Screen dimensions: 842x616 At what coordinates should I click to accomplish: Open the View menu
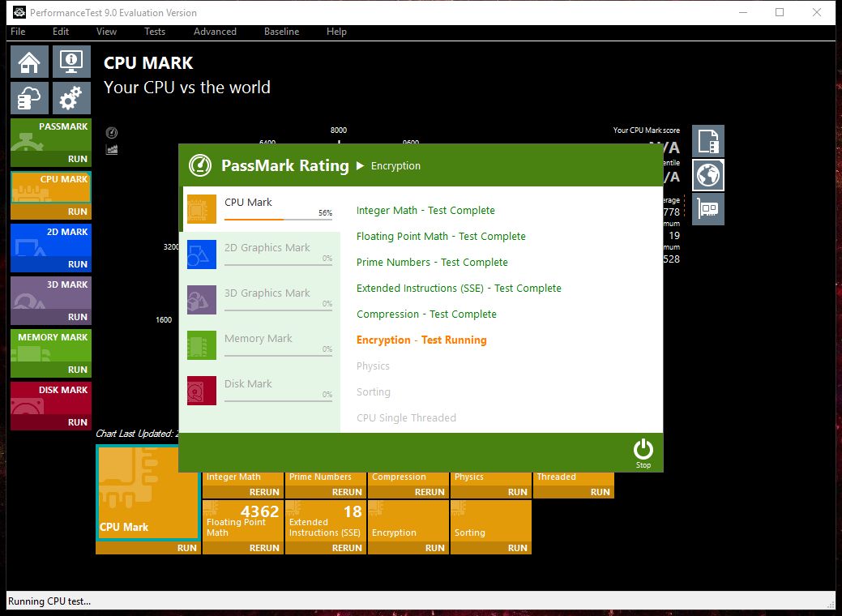pyautogui.click(x=106, y=32)
